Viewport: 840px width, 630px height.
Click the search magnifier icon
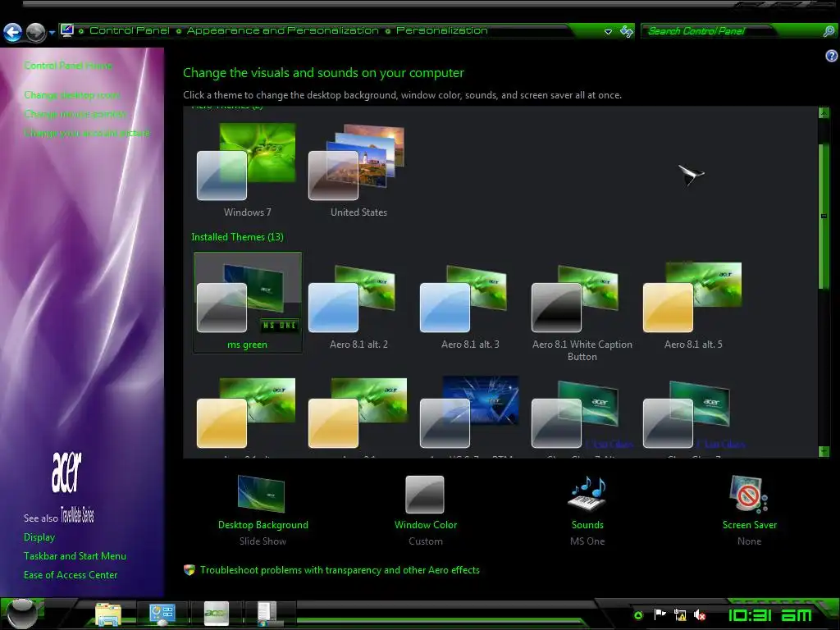(x=829, y=31)
